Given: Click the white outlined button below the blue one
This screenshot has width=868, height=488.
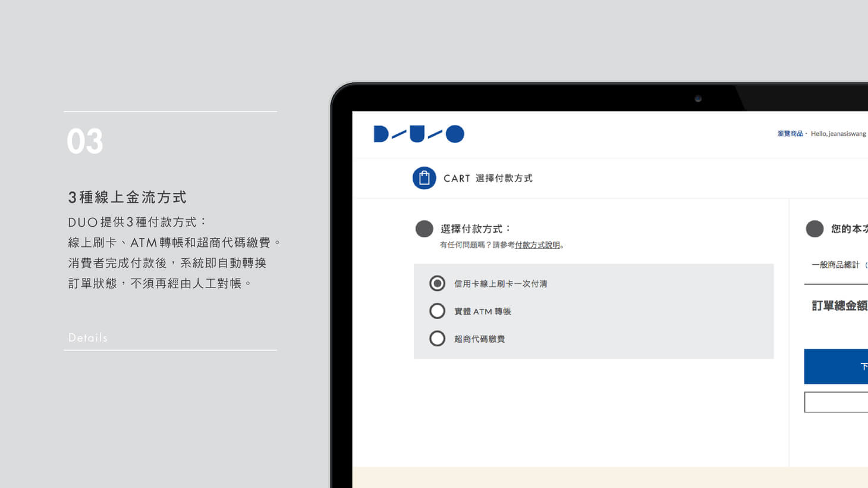Looking at the screenshot, I should tap(836, 402).
